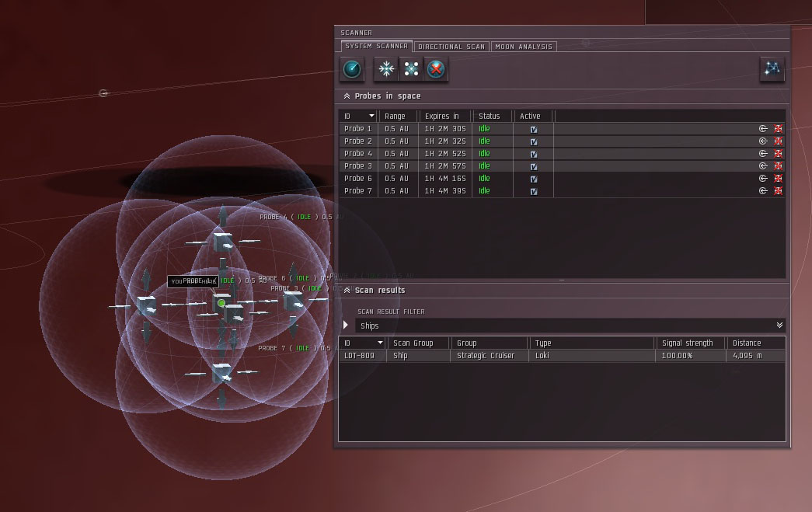Expand the filter triangle beside Ships

click(346, 325)
